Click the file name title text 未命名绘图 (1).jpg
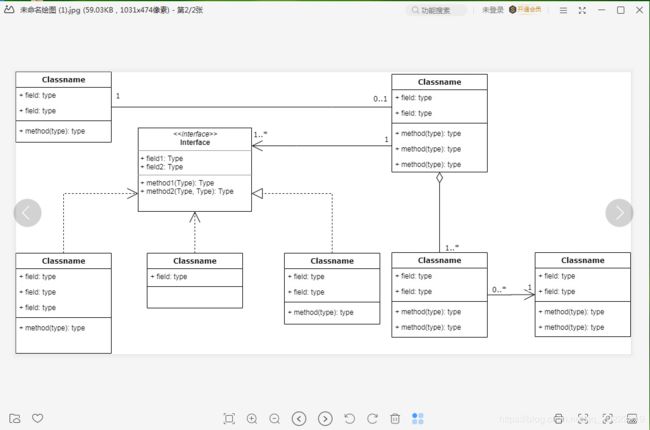The height and width of the screenshot is (430, 650). pyautogui.click(x=50, y=10)
